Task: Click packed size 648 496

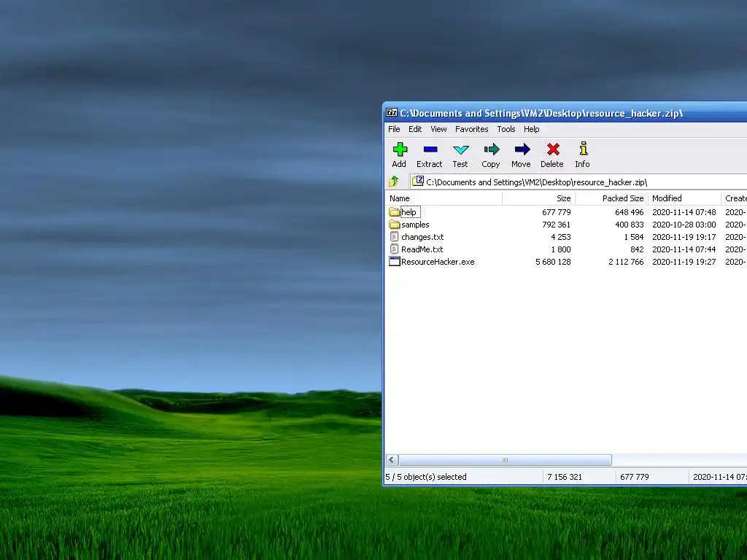Action: coord(630,212)
